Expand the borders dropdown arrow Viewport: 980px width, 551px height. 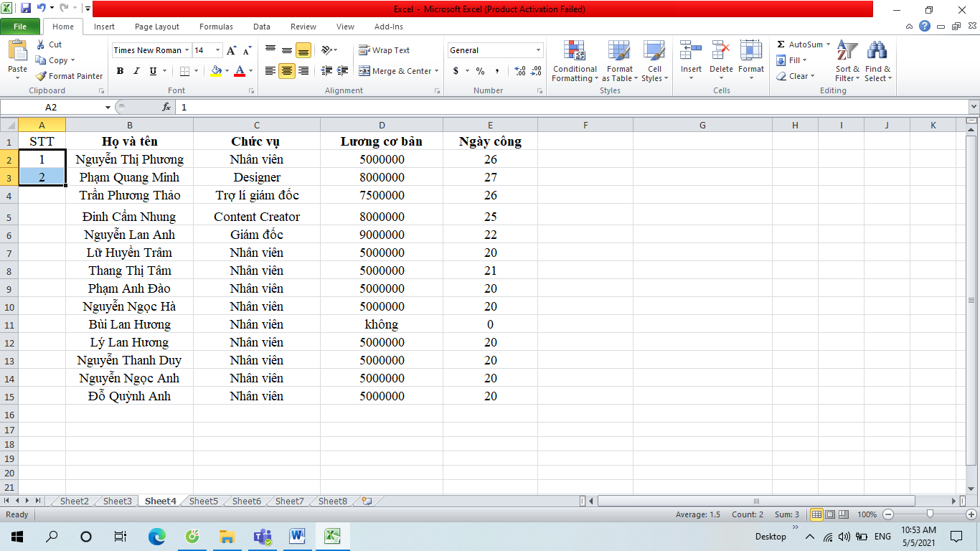[x=197, y=71]
